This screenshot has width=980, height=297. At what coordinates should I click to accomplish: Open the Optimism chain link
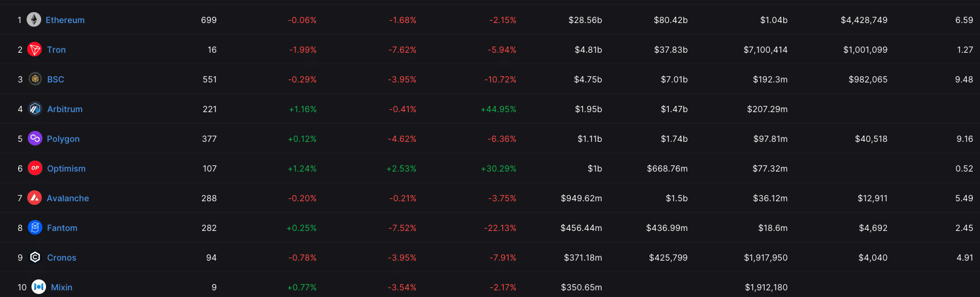pyautogui.click(x=67, y=169)
